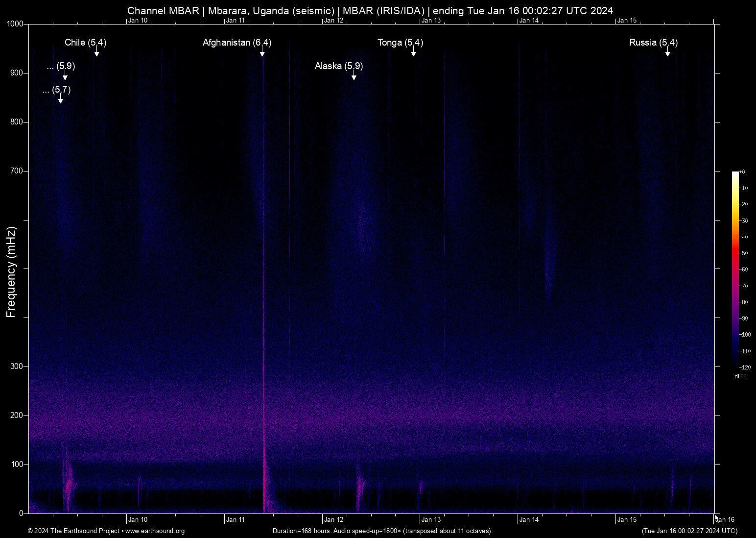This screenshot has width=756, height=538.
Task: Click the 1000 frequency axis label
Action: (15, 24)
